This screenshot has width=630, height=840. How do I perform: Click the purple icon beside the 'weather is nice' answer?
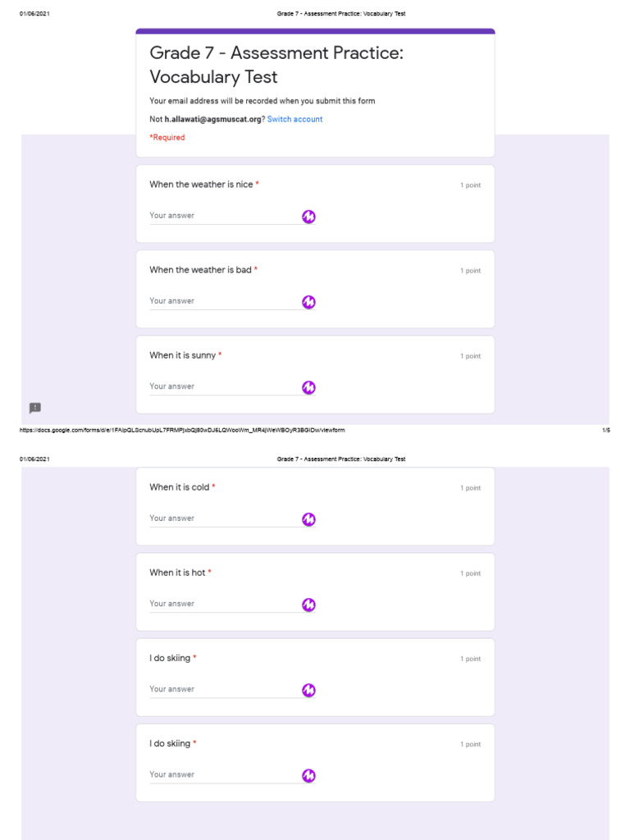coord(308,217)
